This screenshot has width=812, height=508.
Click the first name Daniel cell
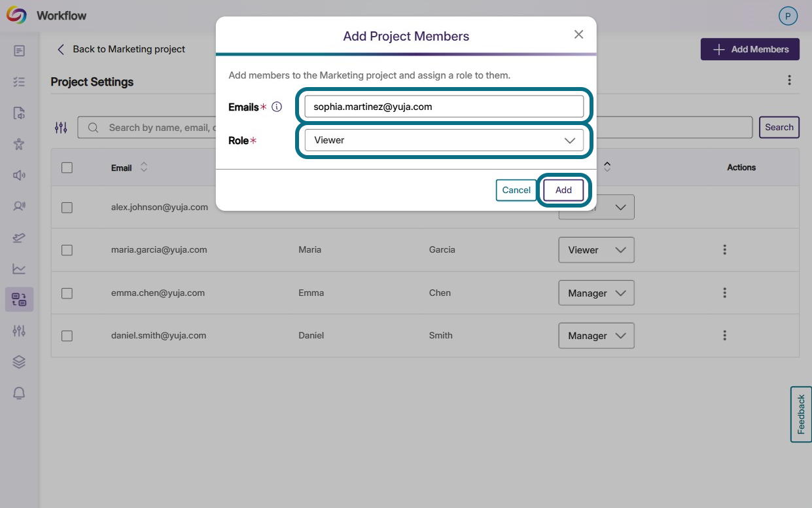[311, 335]
